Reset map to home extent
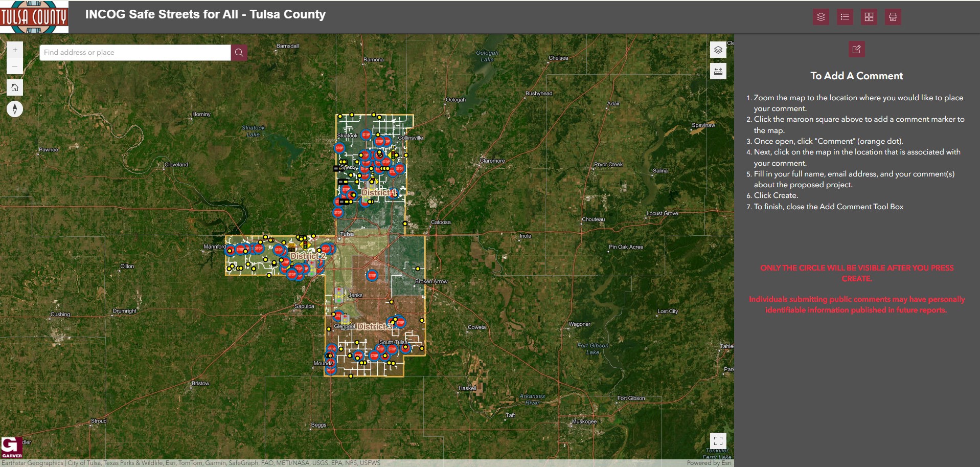 pos(15,87)
